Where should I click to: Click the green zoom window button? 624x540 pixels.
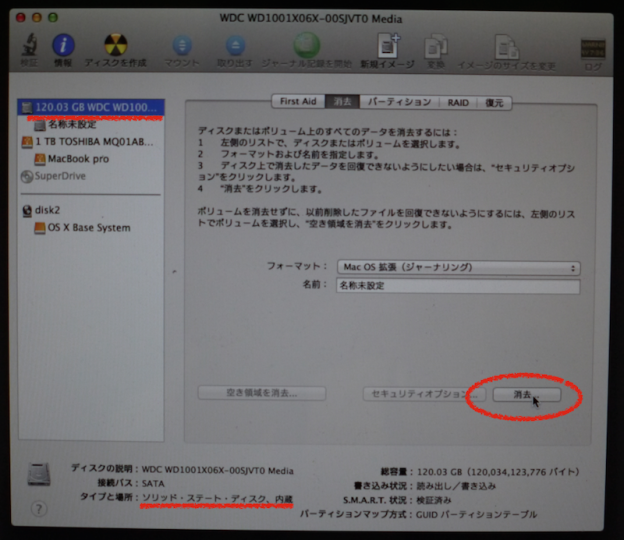click(x=53, y=18)
